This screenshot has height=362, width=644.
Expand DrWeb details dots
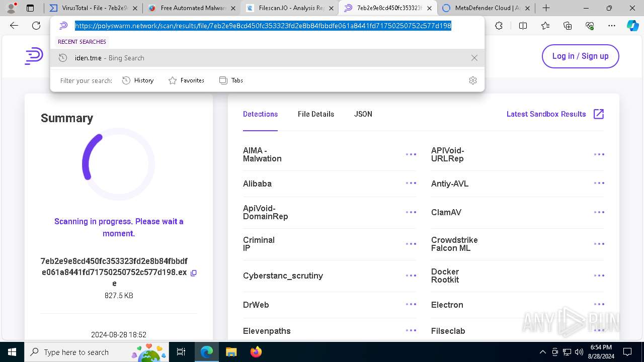[x=411, y=305]
